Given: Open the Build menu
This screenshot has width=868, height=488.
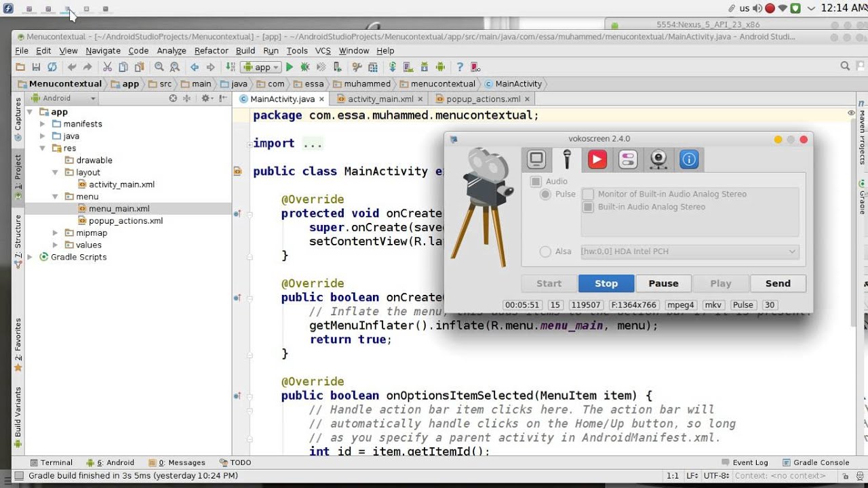Looking at the screenshot, I should pyautogui.click(x=245, y=51).
